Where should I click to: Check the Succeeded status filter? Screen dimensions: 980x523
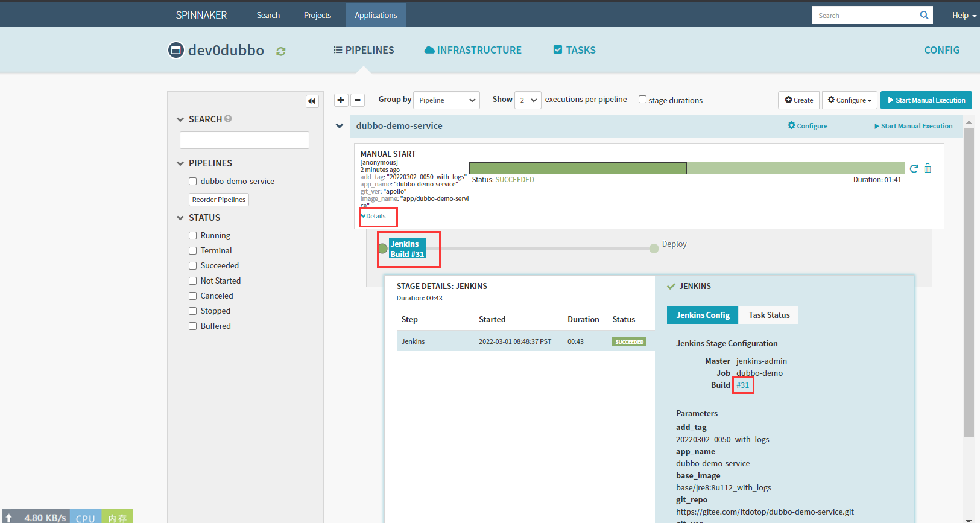coord(193,265)
